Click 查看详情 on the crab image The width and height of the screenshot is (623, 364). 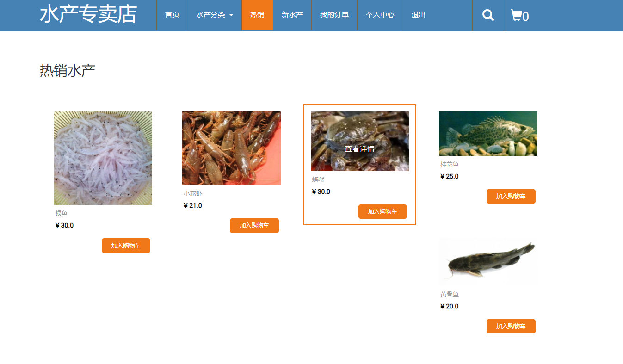click(x=359, y=149)
